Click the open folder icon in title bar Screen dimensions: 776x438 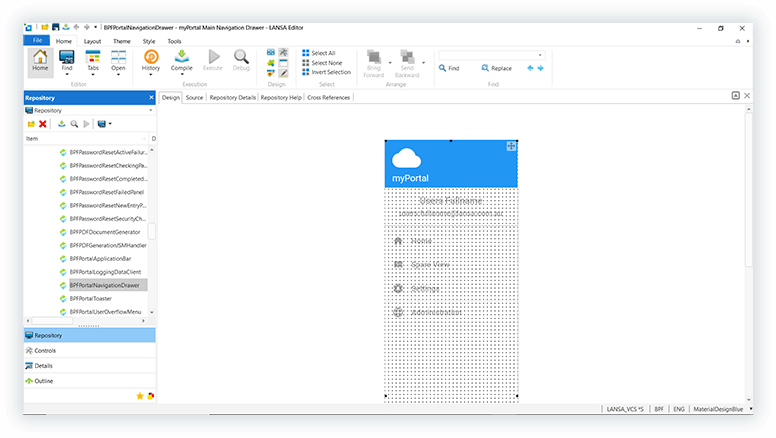point(45,27)
